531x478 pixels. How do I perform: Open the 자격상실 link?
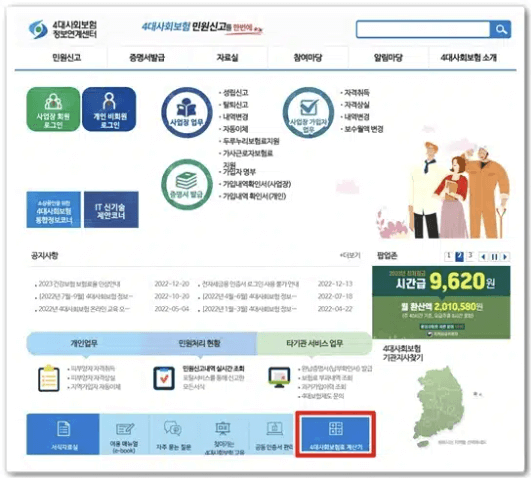click(357, 105)
